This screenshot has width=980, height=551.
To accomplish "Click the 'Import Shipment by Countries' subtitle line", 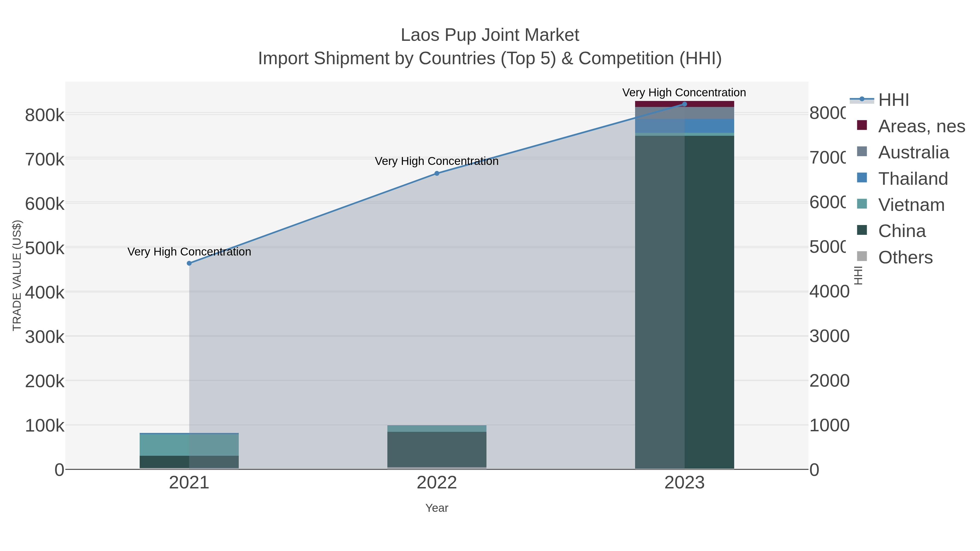I will pyautogui.click(x=490, y=59).
